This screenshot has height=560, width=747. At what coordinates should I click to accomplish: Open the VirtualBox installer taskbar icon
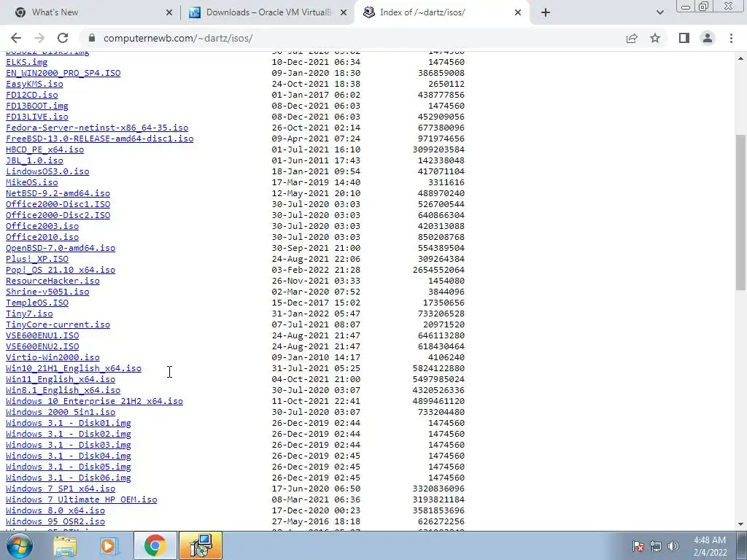click(201, 545)
